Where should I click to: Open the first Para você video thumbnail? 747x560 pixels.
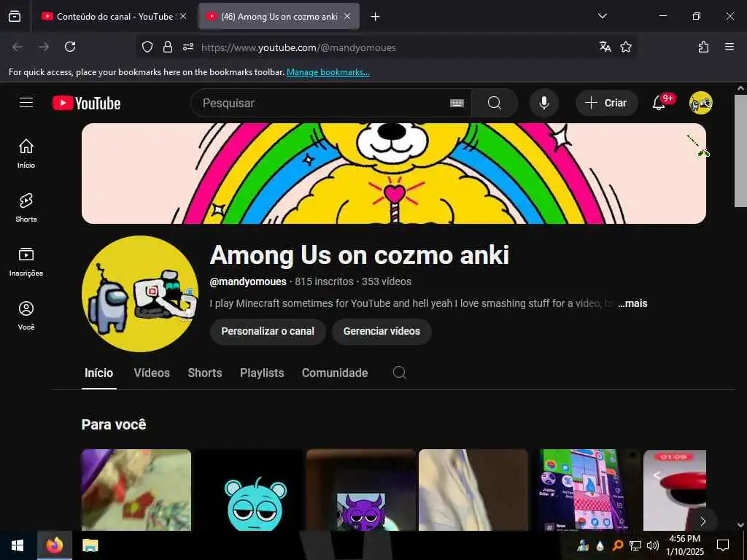tap(136, 490)
